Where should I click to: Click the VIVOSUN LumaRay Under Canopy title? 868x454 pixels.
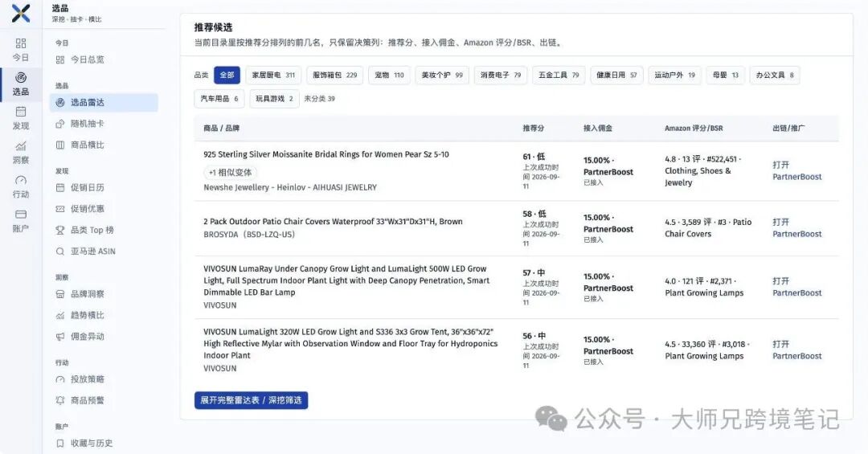[346, 280]
